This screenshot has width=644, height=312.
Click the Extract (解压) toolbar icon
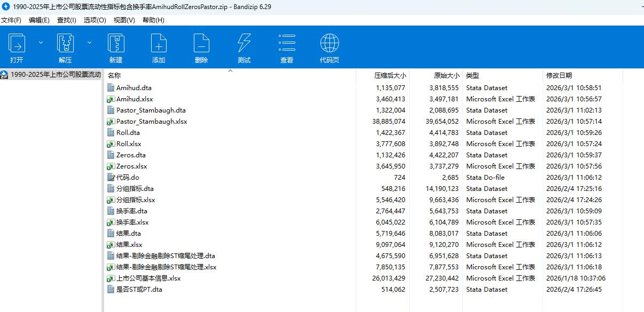tap(65, 43)
